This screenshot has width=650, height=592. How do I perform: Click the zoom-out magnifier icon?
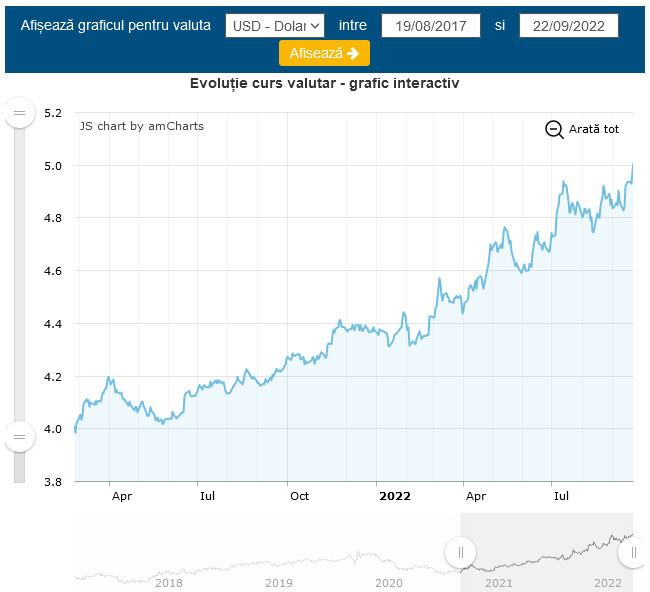coord(554,129)
